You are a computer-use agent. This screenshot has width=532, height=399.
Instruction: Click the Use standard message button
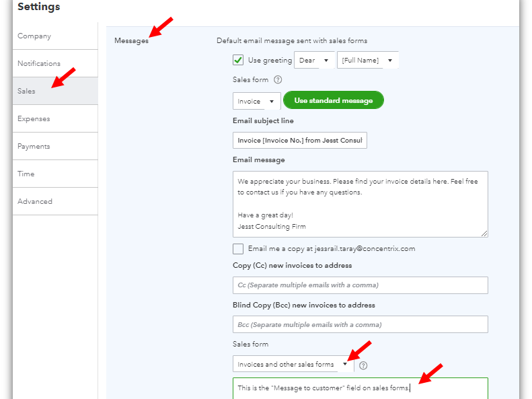(334, 100)
